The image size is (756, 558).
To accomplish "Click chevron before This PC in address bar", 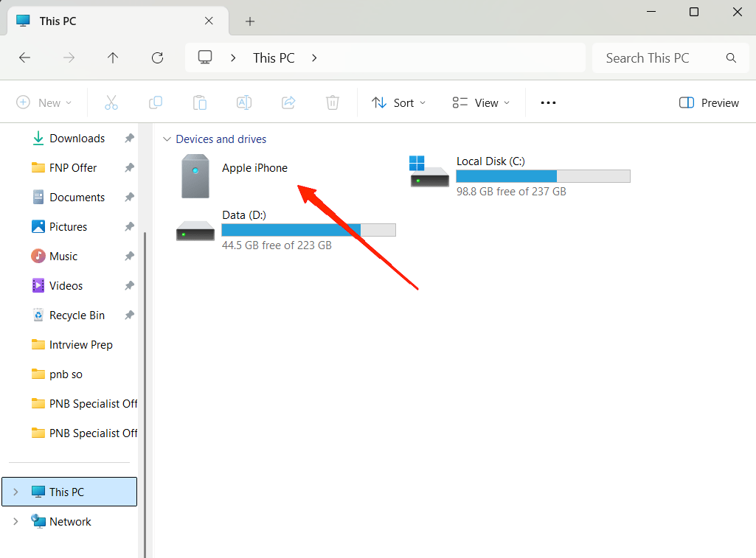I will click(x=233, y=57).
